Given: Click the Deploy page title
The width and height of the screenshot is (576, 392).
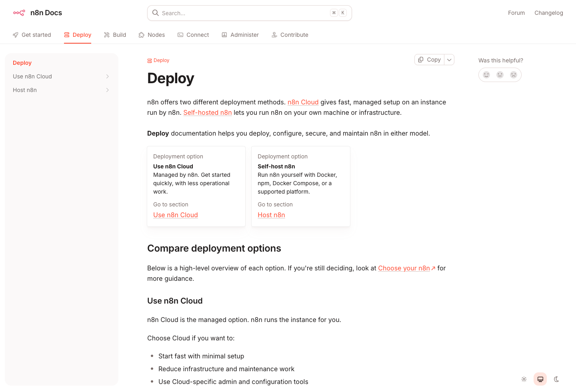Looking at the screenshot, I should [x=170, y=78].
